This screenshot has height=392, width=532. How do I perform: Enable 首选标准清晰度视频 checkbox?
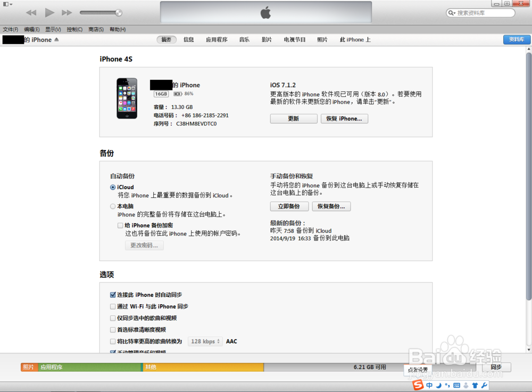(x=113, y=330)
